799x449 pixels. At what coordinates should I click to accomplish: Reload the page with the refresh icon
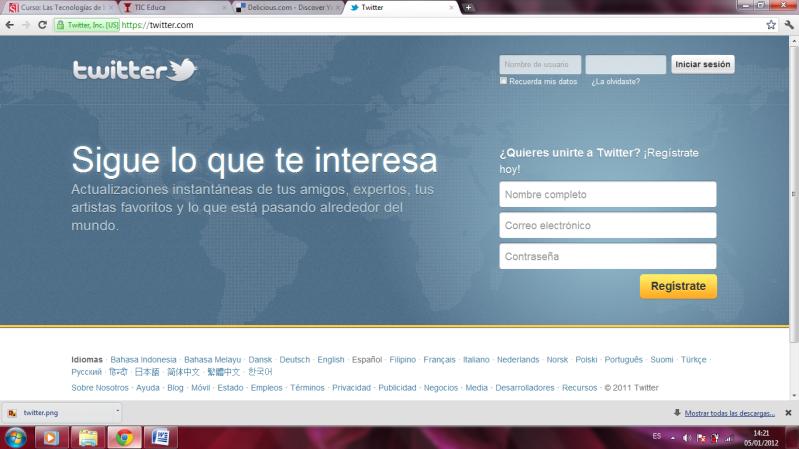pos(42,24)
